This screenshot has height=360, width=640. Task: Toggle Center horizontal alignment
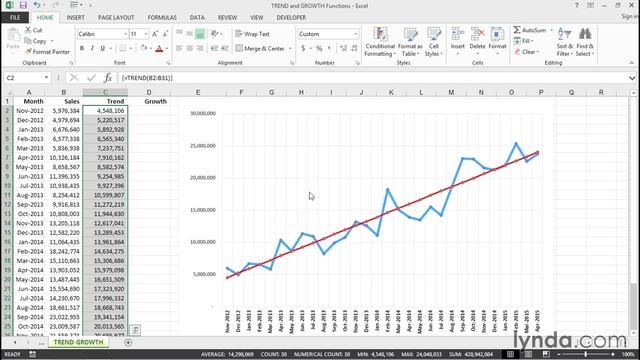[189, 48]
